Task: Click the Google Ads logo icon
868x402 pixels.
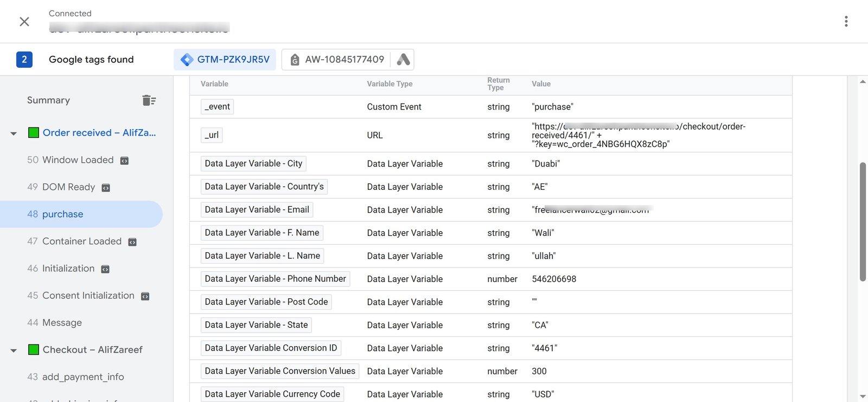Action: click(x=403, y=60)
